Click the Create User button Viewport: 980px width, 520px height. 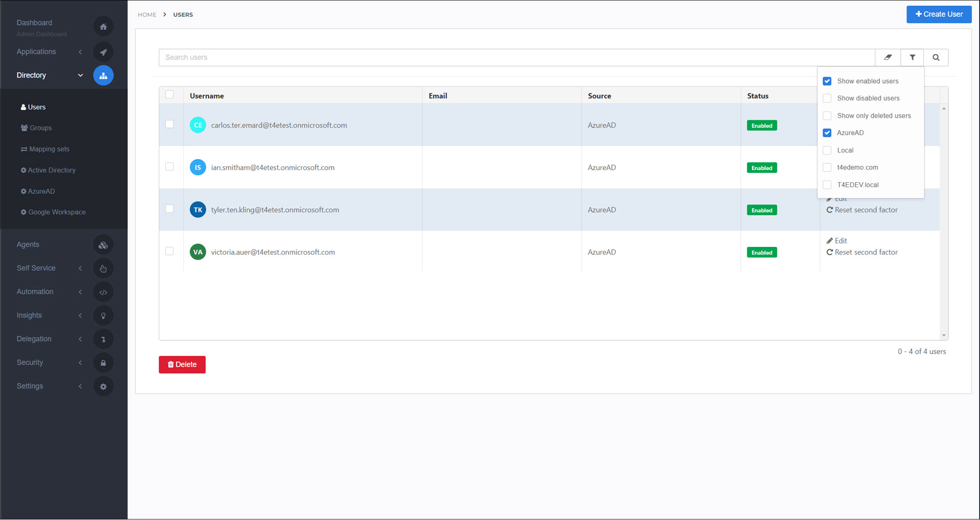[x=939, y=14]
